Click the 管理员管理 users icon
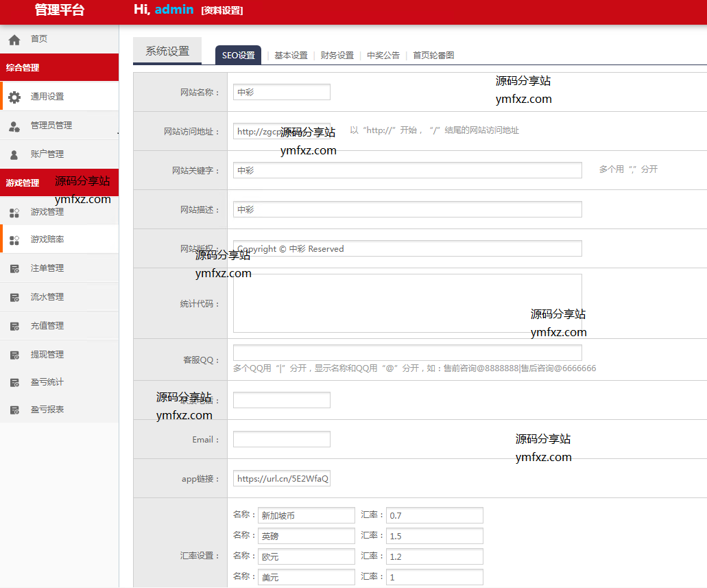This screenshot has height=588, width=707. click(x=14, y=126)
